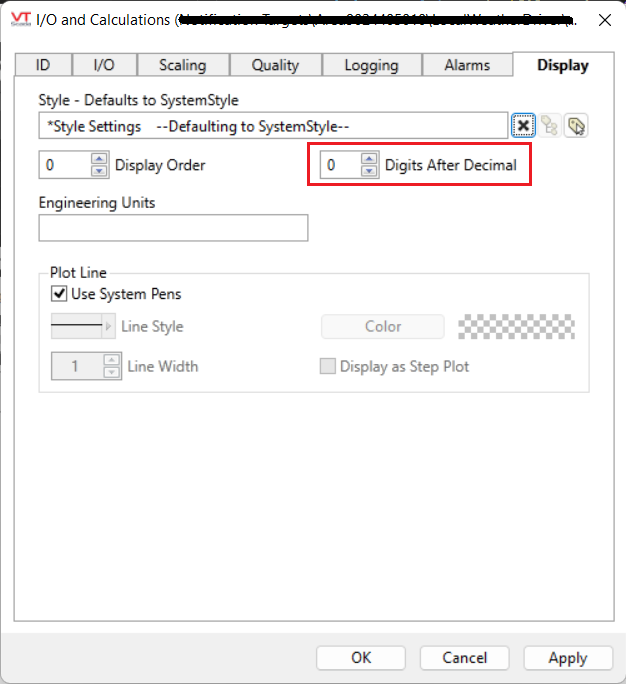Decrease Digits After Decimal value
The image size is (626, 684).
[369, 170]
